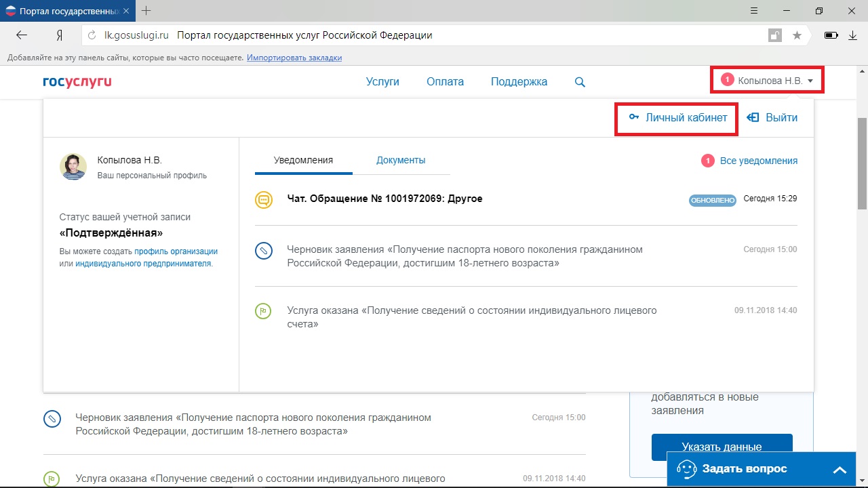Click the browser back arrow
Viewport: 868px width, 488px height.
point(22,35)
